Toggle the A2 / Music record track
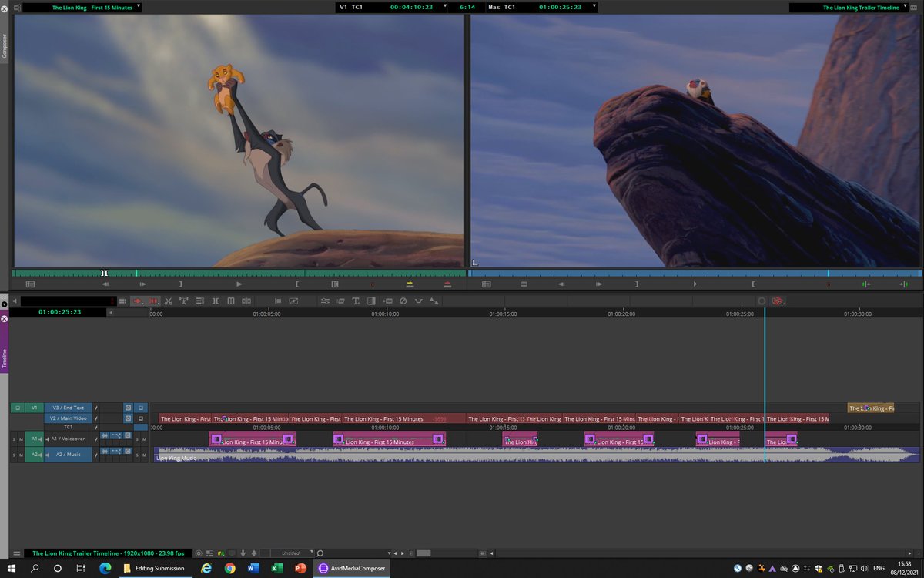Viewport: 924px width, 578px height. (69, 455)
